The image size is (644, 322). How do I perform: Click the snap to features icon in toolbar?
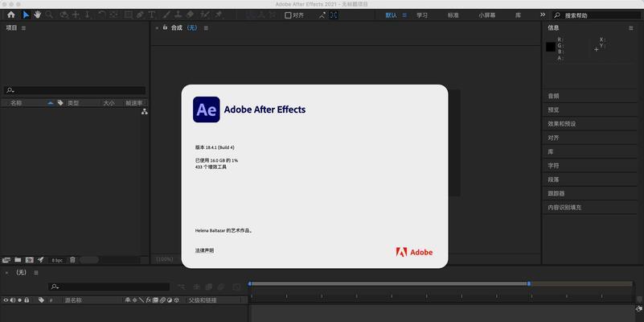pos(334,15)
